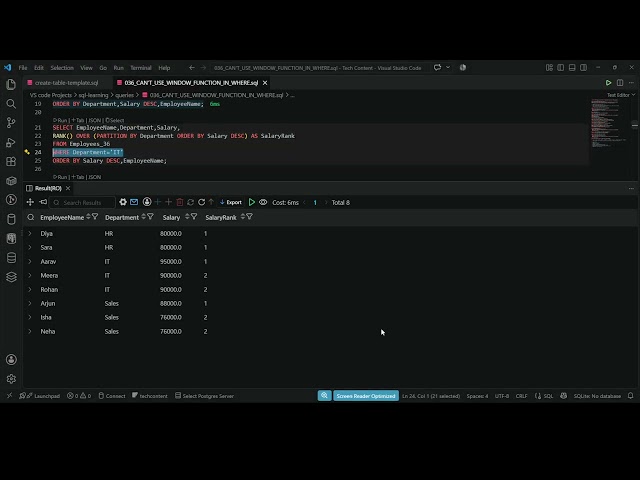
Task: Select the Result(RO) panel tab
Action: 48,188
